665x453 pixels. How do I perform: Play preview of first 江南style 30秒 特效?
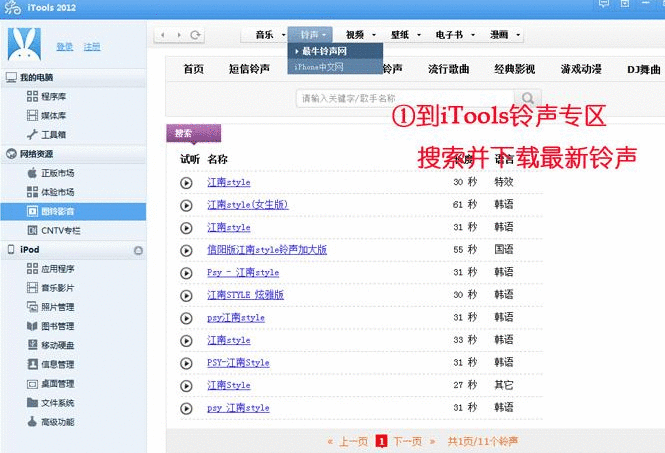(x=186, y=183)
